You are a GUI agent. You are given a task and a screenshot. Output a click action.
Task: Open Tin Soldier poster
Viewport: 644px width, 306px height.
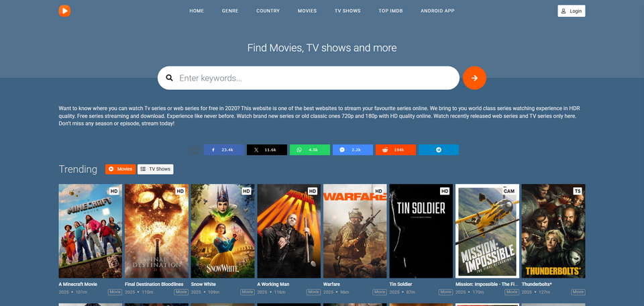pos(421,231)
